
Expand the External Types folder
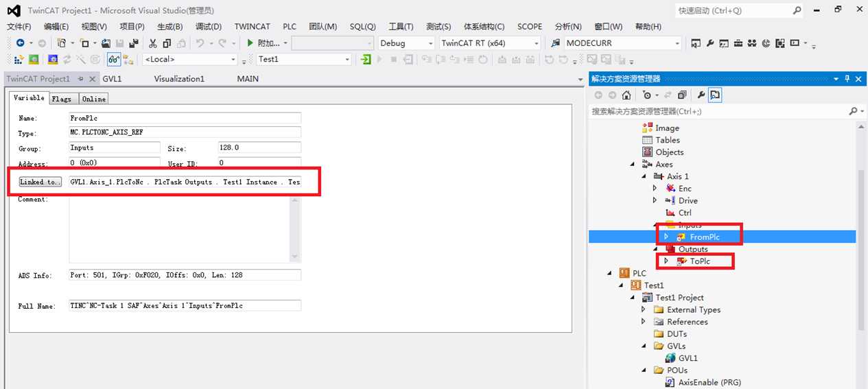tap(644, 309)
